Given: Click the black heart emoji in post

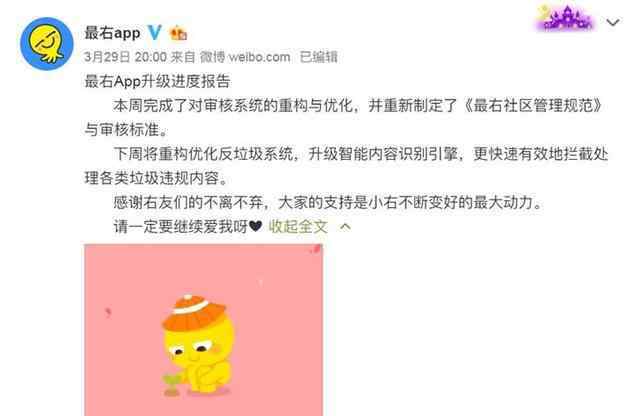Looking at the screenshot, I should (256, 226).
